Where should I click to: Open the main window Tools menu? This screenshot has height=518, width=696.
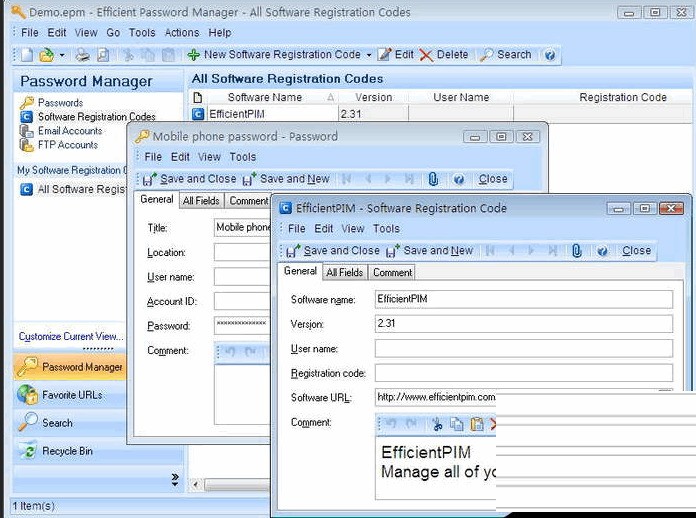point(142,32)
